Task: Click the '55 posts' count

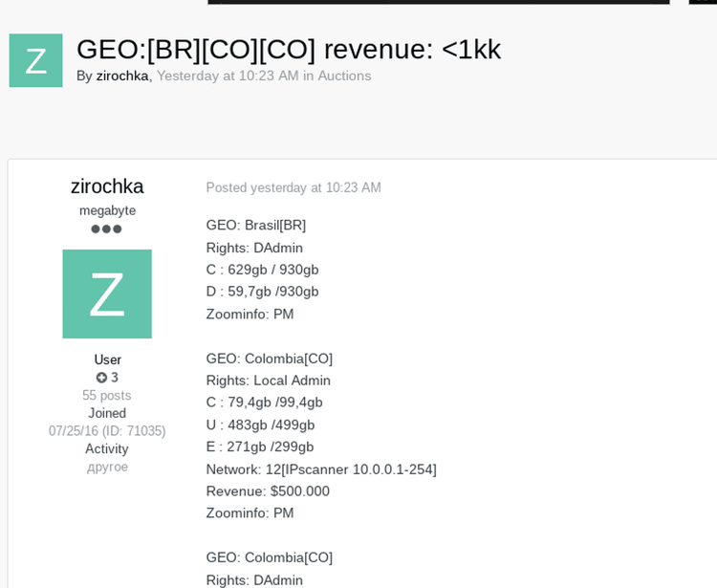Action: click(x=106, y=396)
